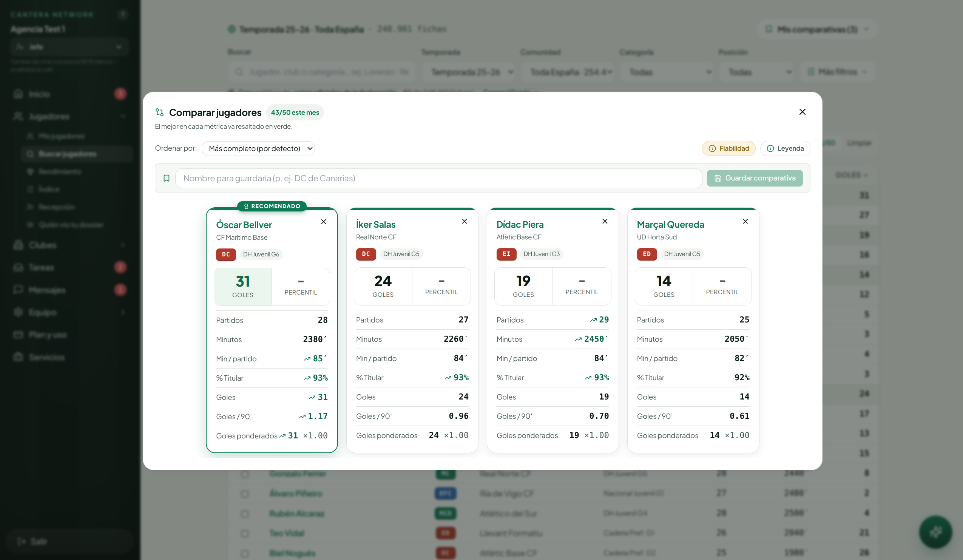963x560 pixels.
Task: Click DH Juvenil G3 category chip
Action: pos(542,254)
